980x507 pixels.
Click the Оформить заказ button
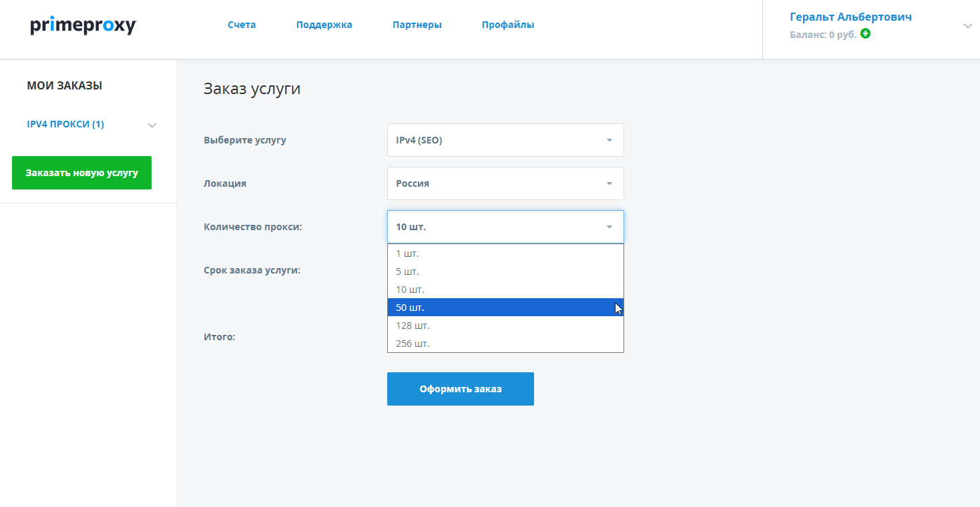coord(461,389)
